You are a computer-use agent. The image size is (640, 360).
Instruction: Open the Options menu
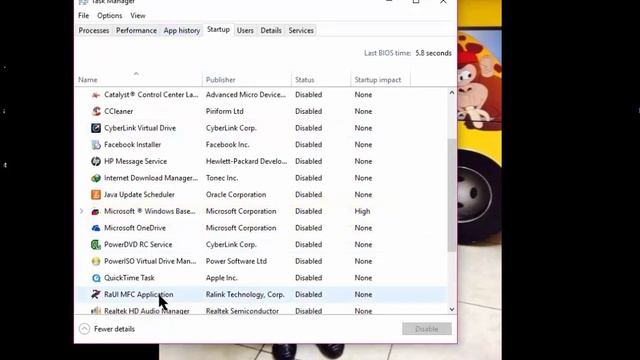pos(109,16)
